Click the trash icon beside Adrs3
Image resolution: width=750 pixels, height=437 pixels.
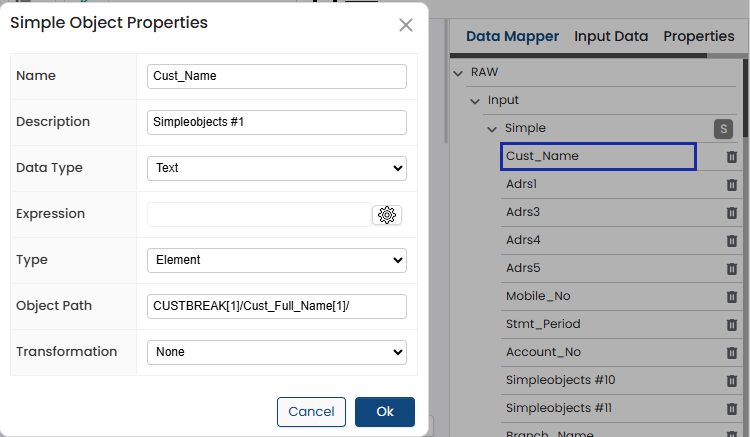click(731, 213)
